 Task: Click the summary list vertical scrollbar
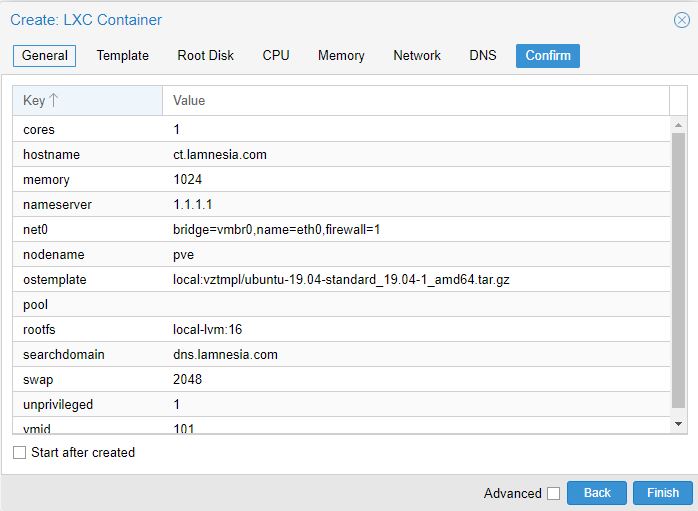pyautogui.click(x=678, y=270)
